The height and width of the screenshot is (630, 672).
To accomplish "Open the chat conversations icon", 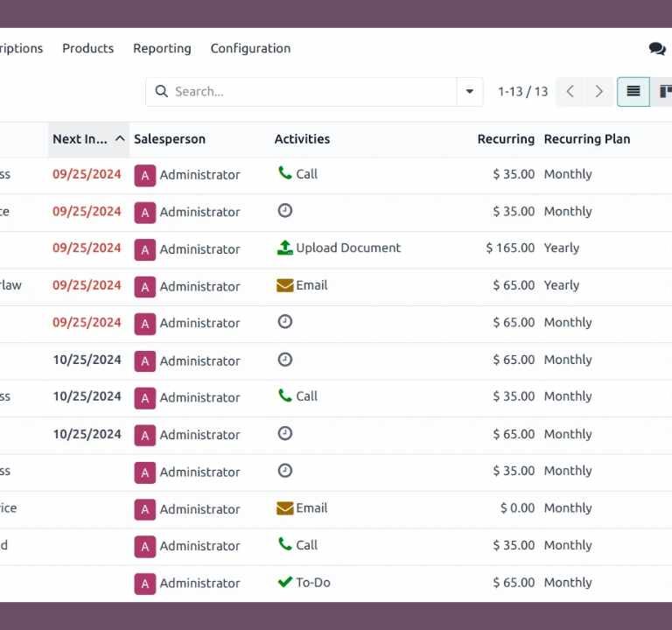I will pyautogui.click(x=656, y=49).
